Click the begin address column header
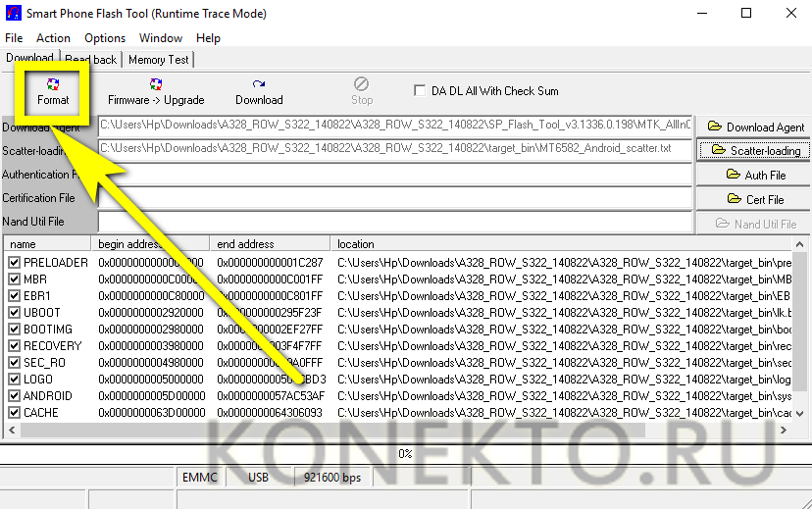Image resolution: width=812 pixels, height=509 pixels. click(150, 243)
